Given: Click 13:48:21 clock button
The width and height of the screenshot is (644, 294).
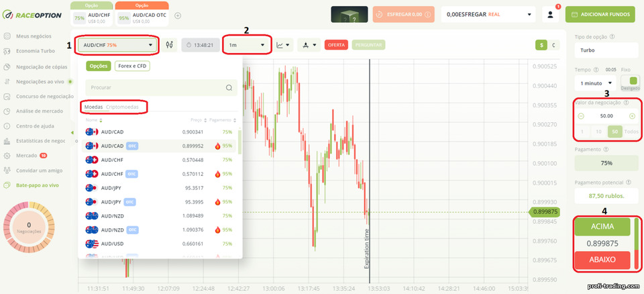Looking at the screenshot, I should click(x=201, y=45).
